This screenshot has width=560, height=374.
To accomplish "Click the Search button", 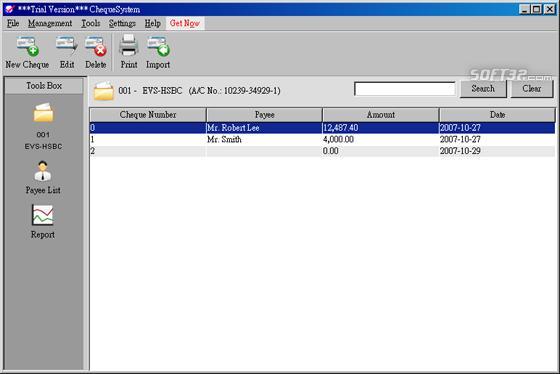I will 483,89.
